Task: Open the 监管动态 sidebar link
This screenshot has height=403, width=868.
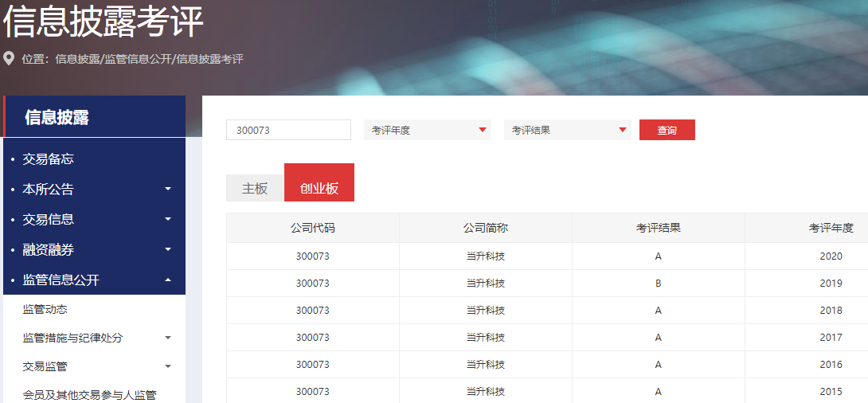Action: pyautogui.click(x=45, y=309)
